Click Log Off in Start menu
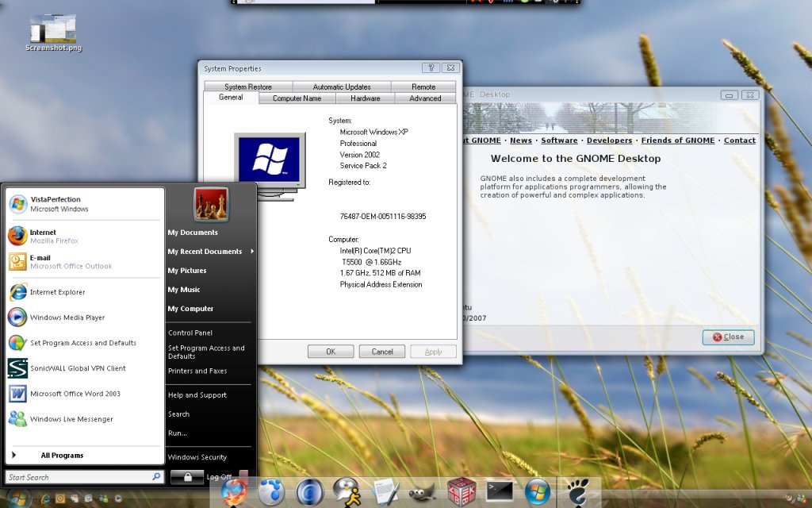The height and width of the screenshot is (508, 812). [219, 477]
